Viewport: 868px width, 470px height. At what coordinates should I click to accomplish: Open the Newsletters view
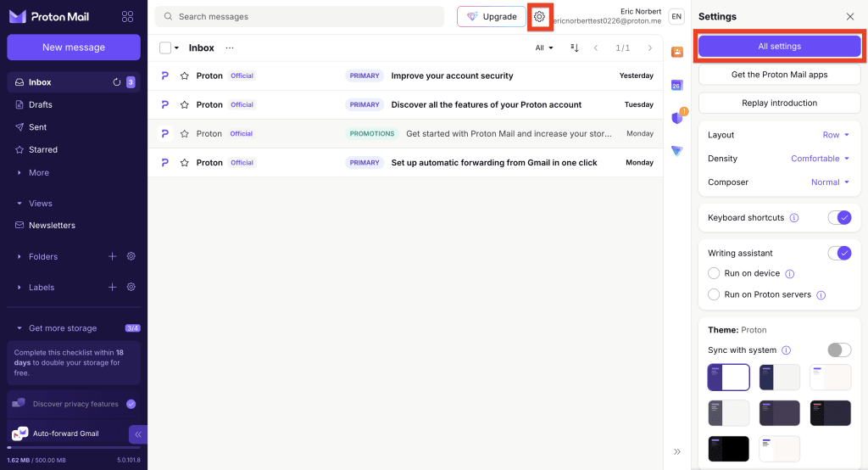74,225
